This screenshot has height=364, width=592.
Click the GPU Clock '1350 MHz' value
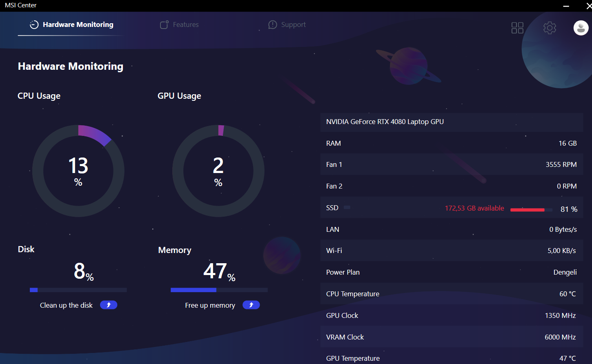coord(560,315)
